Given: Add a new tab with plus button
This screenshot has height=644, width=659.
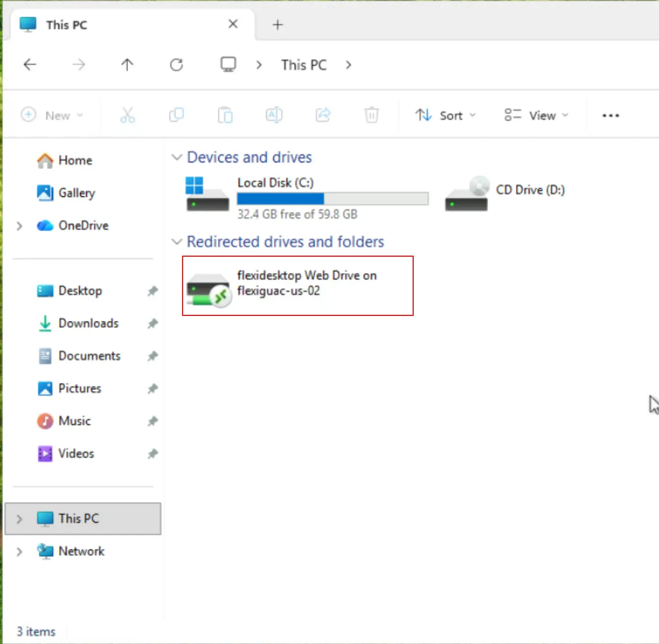Looking at the screenshot, I should (277, 24).
